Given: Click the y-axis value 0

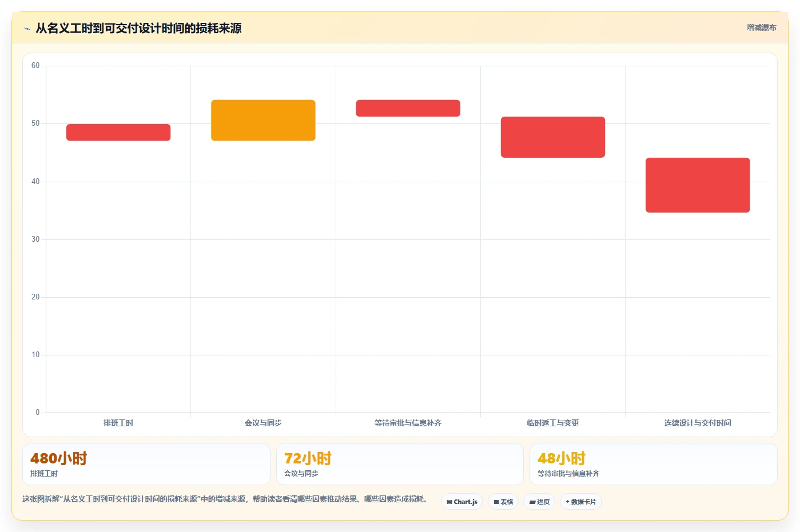Looking at the screenshot, I should pyautogui.click(x=38, y=413).
